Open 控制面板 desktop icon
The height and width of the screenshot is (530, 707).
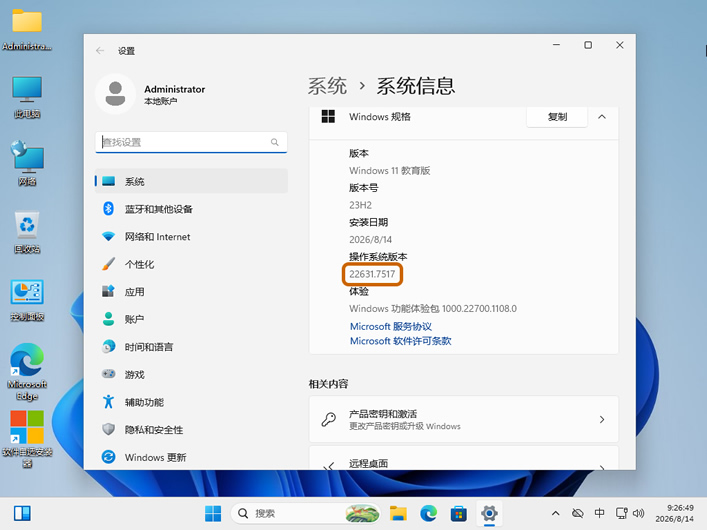pos(27,300)
